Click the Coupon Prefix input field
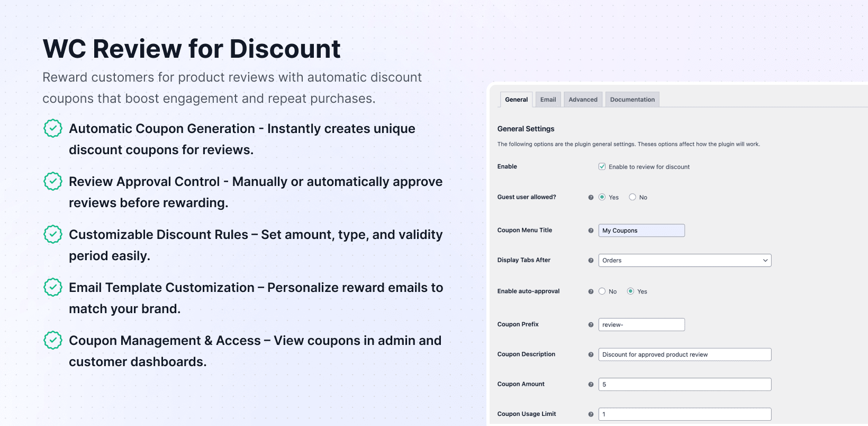Screen dimensions: 868x426 pos(641,325)
